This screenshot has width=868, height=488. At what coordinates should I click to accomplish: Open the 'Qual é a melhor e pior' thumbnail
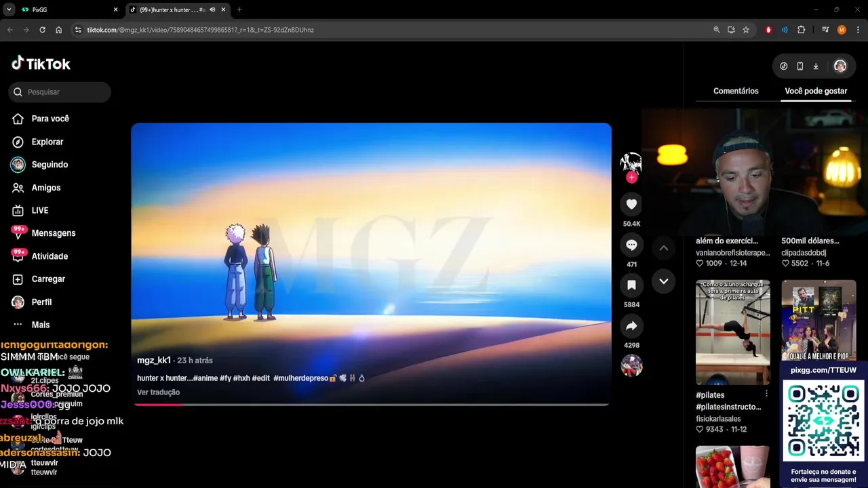click(818, 321)
